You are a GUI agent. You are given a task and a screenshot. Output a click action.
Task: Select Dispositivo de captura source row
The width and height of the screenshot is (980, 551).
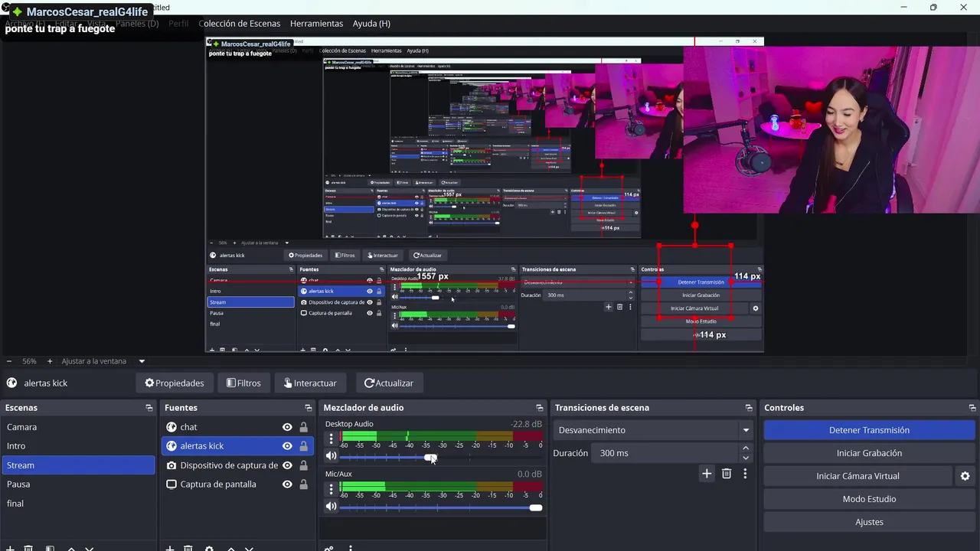(x=237, y=465)
